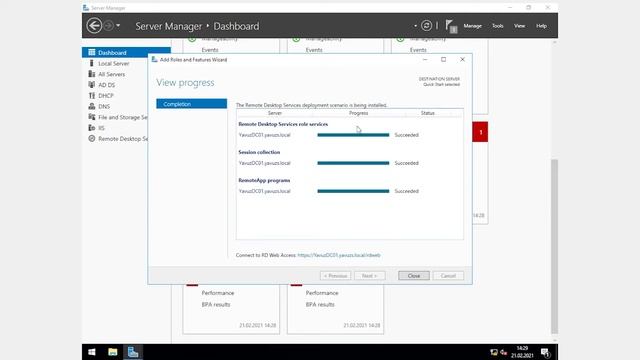Click the forward navigation arrow in Server Manager

coord(109,26)
